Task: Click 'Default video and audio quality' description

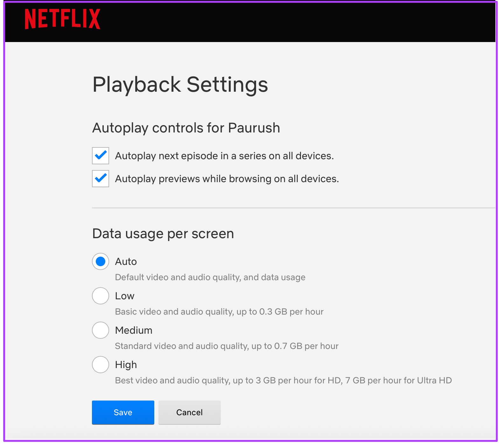Action: [210, 277]
